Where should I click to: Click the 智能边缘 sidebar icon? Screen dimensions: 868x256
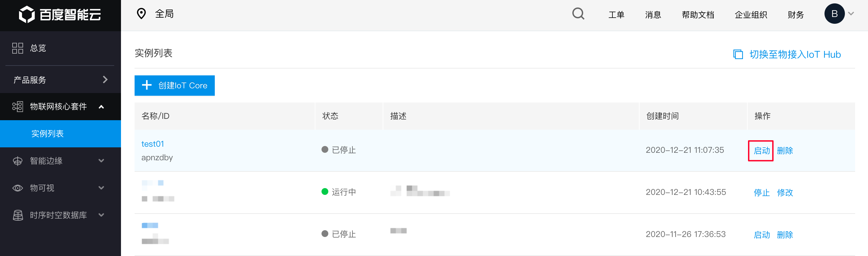click(x=18, y=161)
